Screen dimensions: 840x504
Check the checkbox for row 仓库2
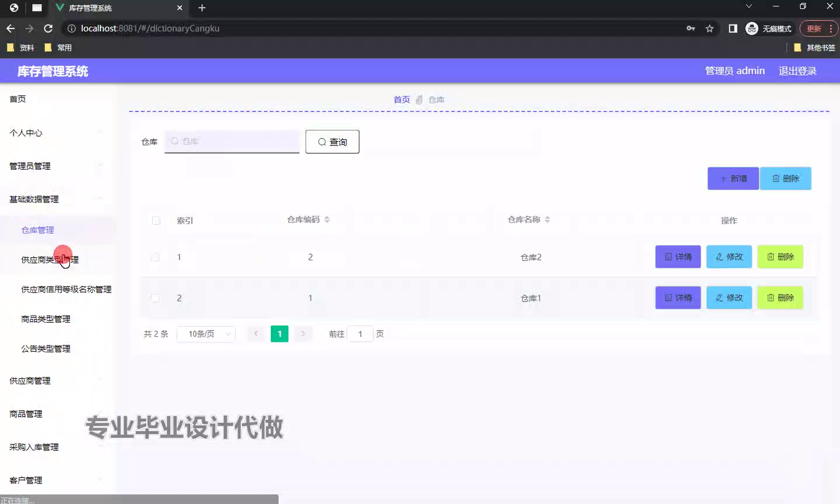(155, 257)
